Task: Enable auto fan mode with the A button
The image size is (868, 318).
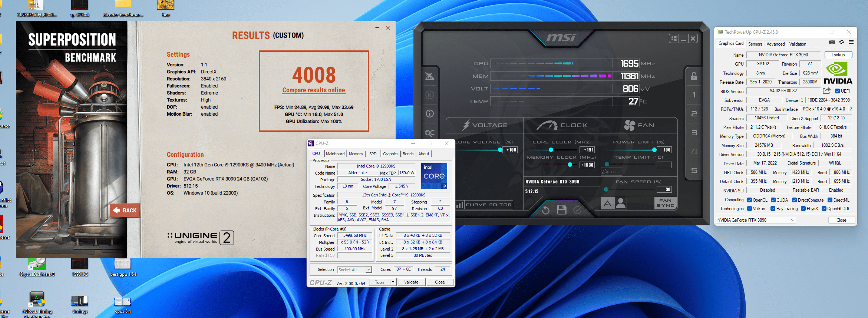Action: coord(607,203)
